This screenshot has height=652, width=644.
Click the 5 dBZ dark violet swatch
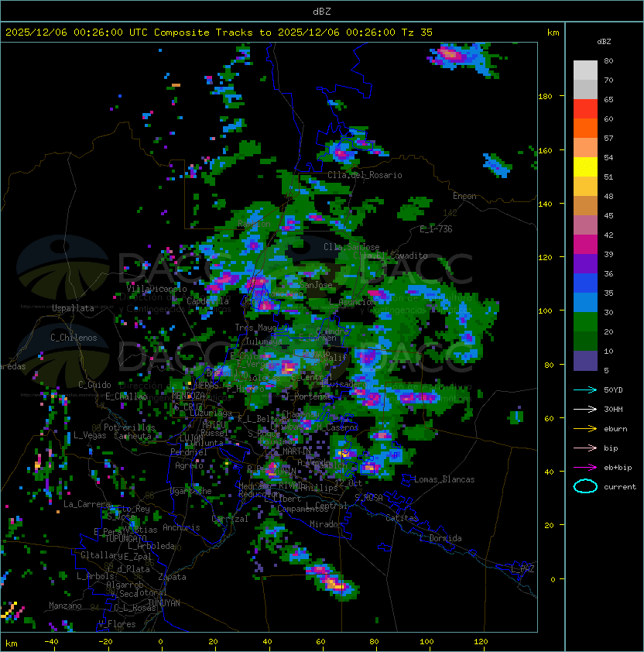click(x=585, y=361)
